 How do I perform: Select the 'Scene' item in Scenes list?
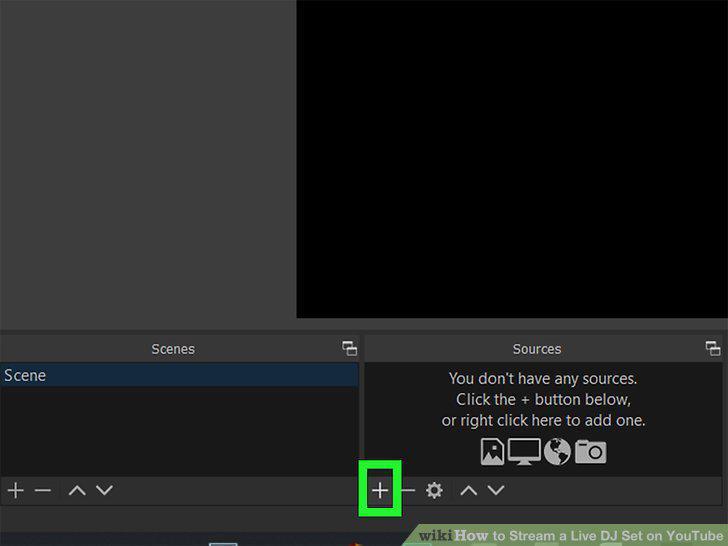pos(179,375)
